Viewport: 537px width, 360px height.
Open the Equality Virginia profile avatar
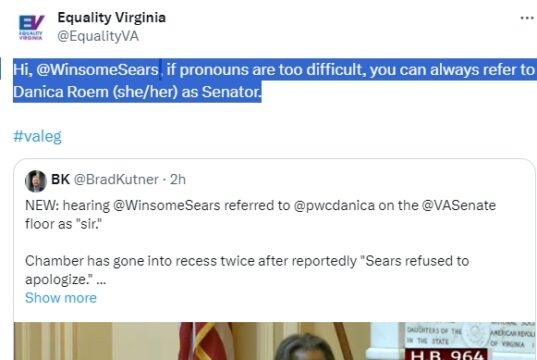[31, 27]
